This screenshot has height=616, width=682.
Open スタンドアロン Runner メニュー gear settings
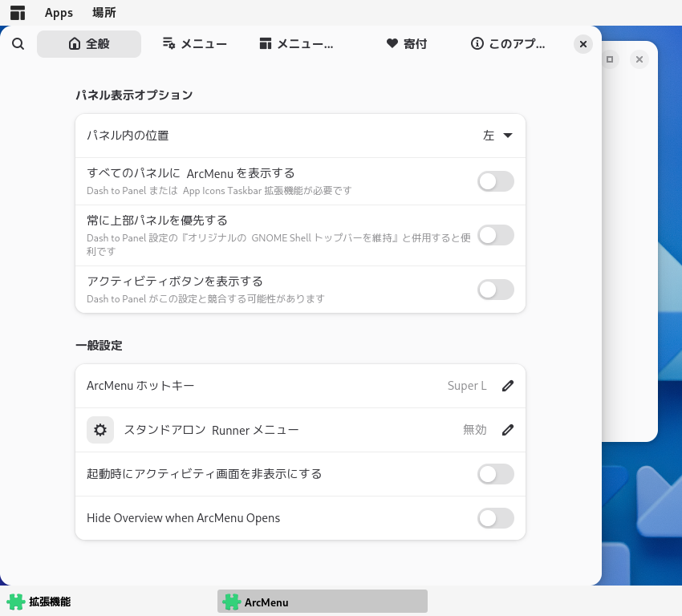click(x=100, y=430)
